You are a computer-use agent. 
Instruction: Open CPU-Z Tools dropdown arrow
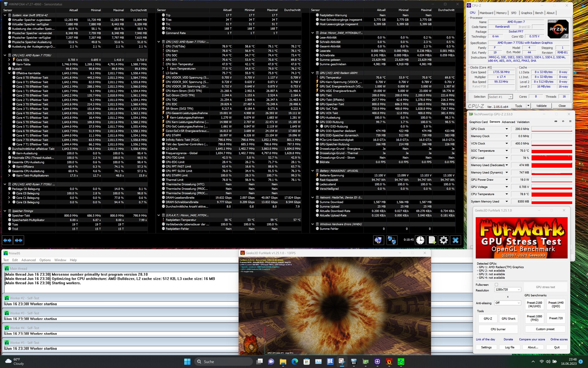pyautogui.click(x=528, y=106)
